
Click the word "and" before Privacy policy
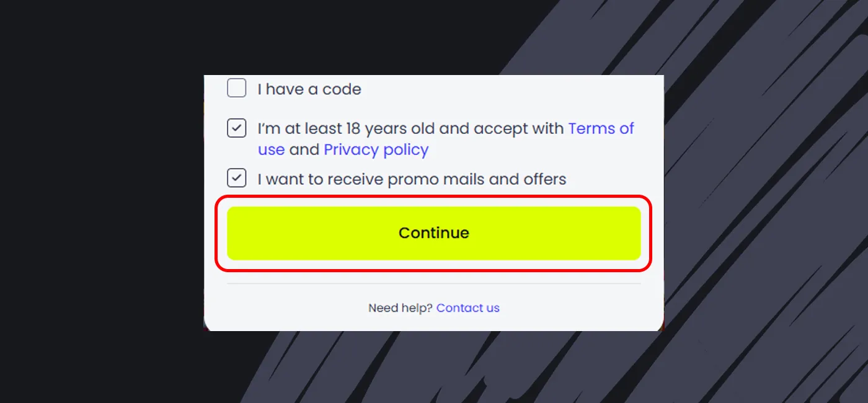pos(304,149)
